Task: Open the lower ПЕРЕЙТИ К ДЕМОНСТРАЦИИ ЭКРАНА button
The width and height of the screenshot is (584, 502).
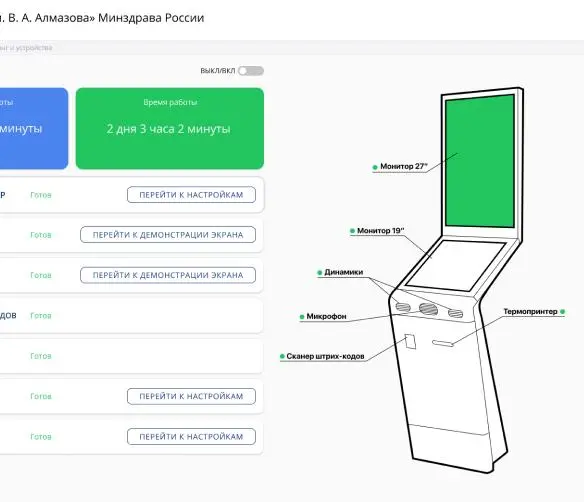Action: pyautogui.click(x=168, y=275)
